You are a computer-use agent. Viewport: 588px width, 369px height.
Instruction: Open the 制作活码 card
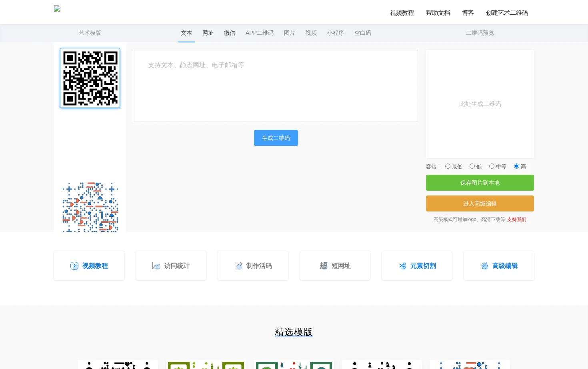click(253, 265)
